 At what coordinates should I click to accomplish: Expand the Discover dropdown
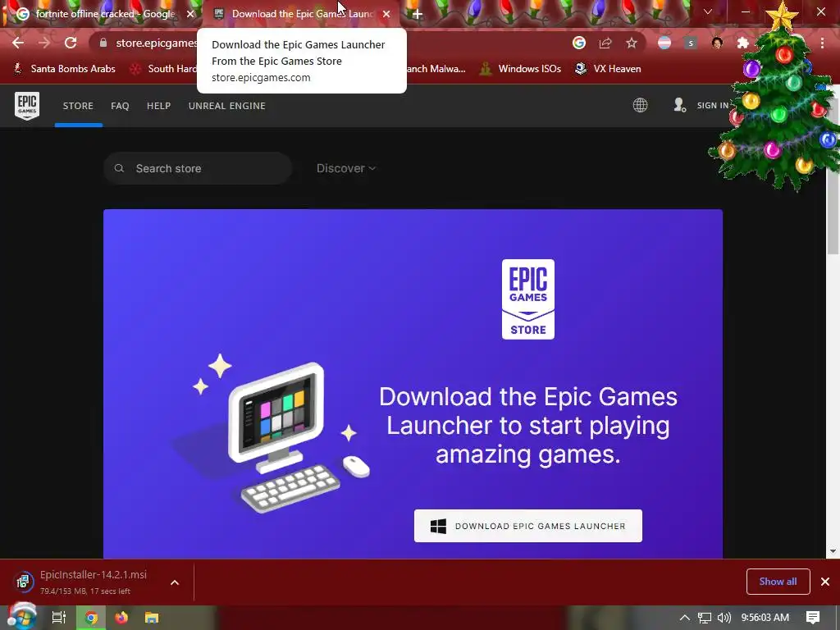346,168
